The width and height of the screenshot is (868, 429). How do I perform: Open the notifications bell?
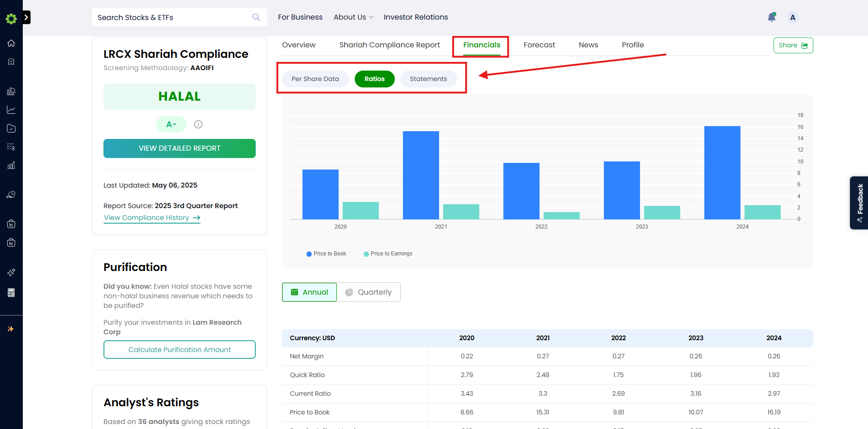coord(772,17)
